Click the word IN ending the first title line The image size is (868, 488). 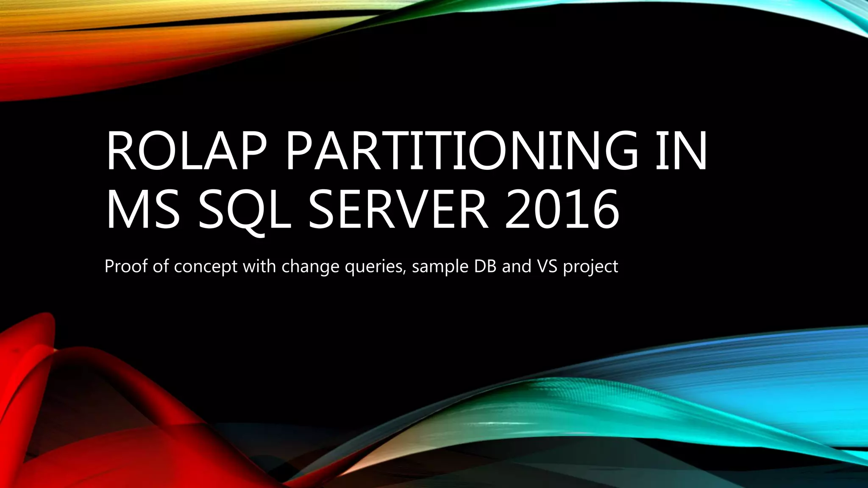pos(681,151)
